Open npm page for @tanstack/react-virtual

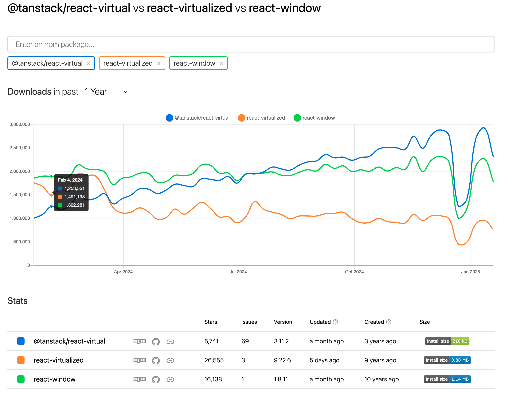139,341
